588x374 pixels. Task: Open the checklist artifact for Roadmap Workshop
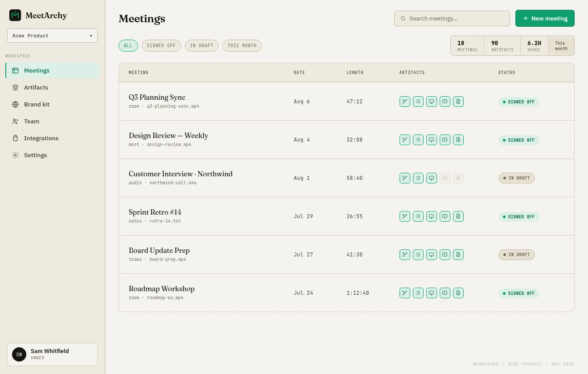pos(418,293)
